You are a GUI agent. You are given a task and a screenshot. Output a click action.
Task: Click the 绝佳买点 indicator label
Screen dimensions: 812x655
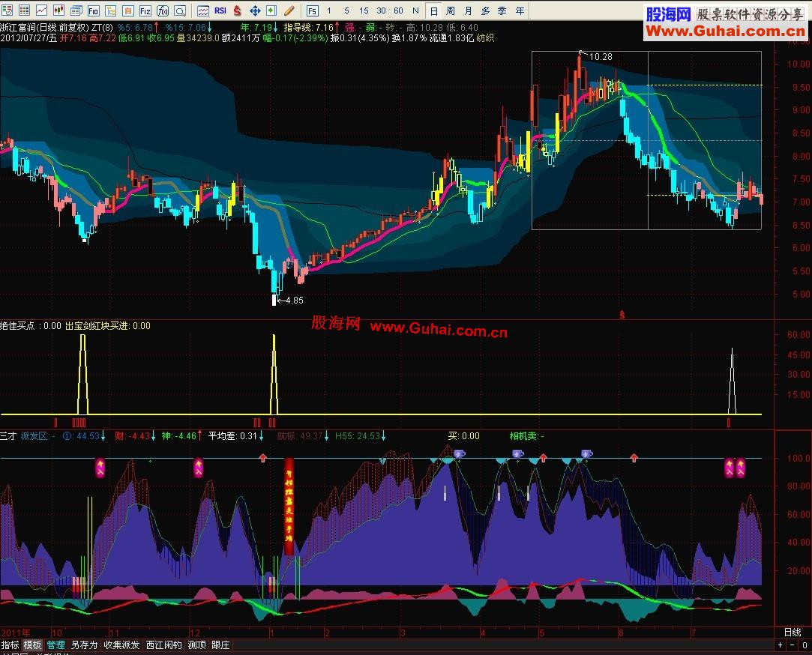click(x=17, y=326)
